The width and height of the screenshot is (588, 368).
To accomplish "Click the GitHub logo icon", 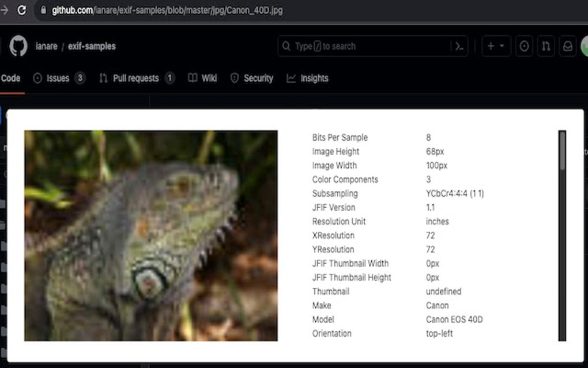I will [17, 46].
